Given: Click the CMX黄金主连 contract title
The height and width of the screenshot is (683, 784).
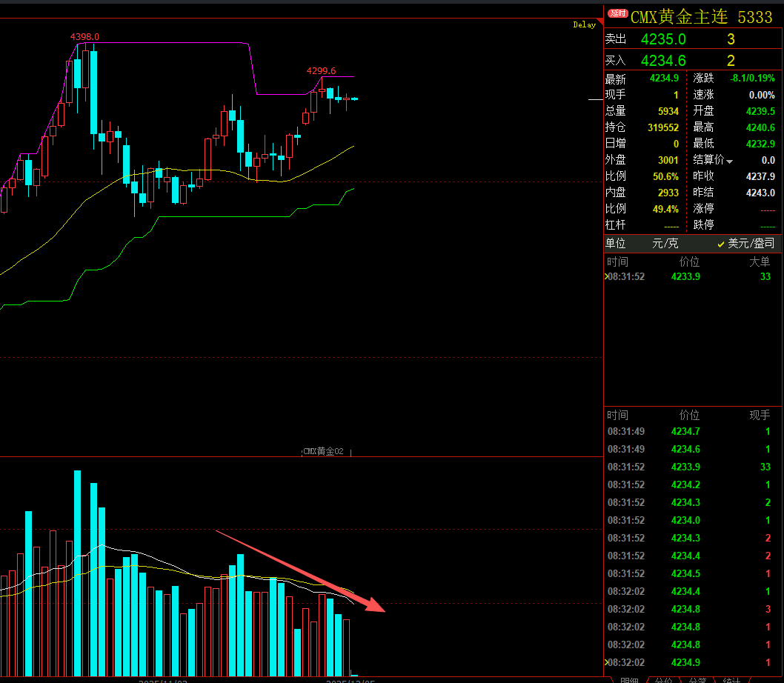Looking at the screenshot, I should coord(680,16).
